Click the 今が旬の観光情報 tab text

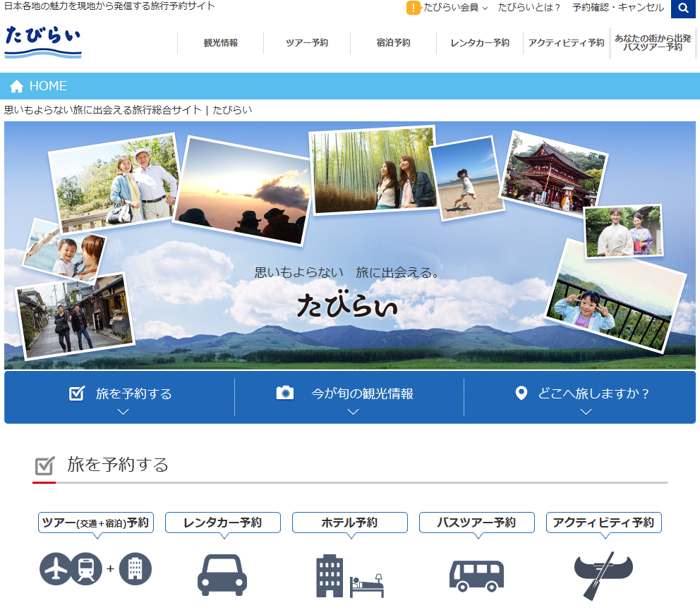362,394
